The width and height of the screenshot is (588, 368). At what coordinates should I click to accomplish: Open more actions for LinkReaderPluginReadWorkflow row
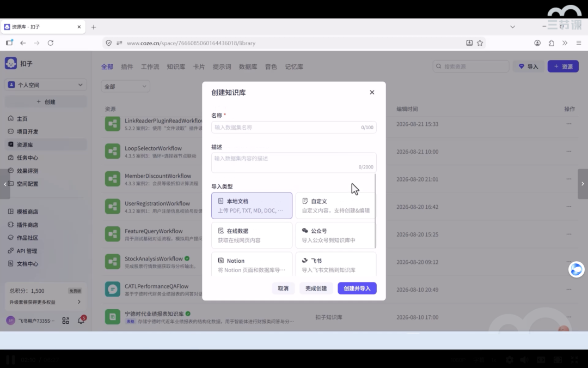[x=569, y=124]
